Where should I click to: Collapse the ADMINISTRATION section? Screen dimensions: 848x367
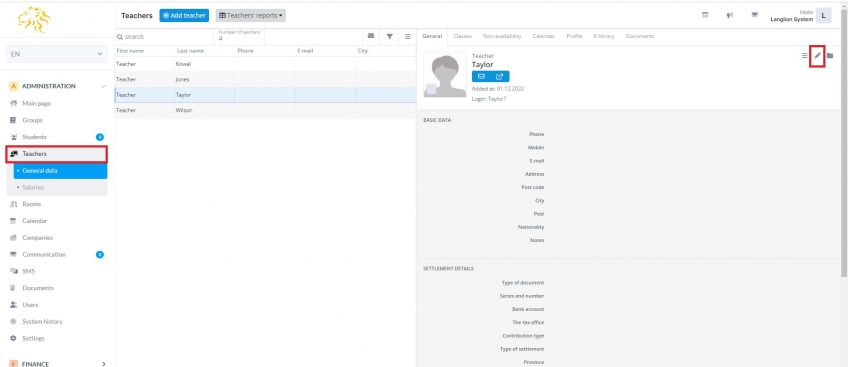pos(103,86)
